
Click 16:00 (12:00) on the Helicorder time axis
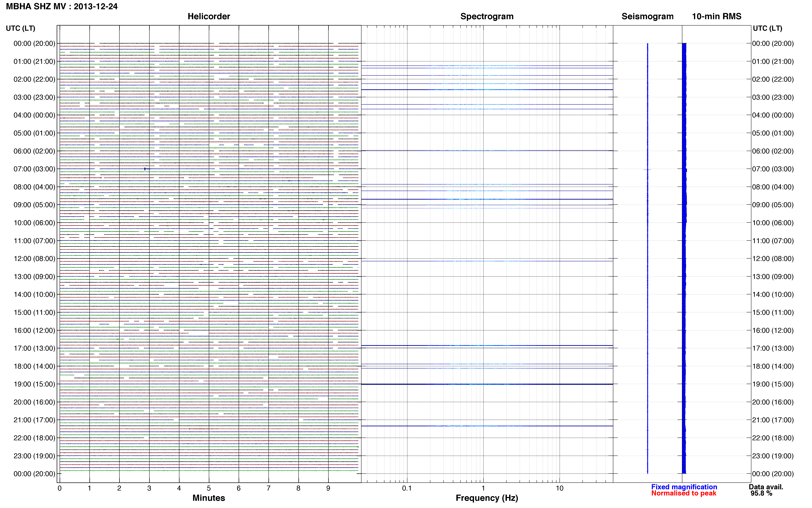pyautogui.click(x=34, y=330)
